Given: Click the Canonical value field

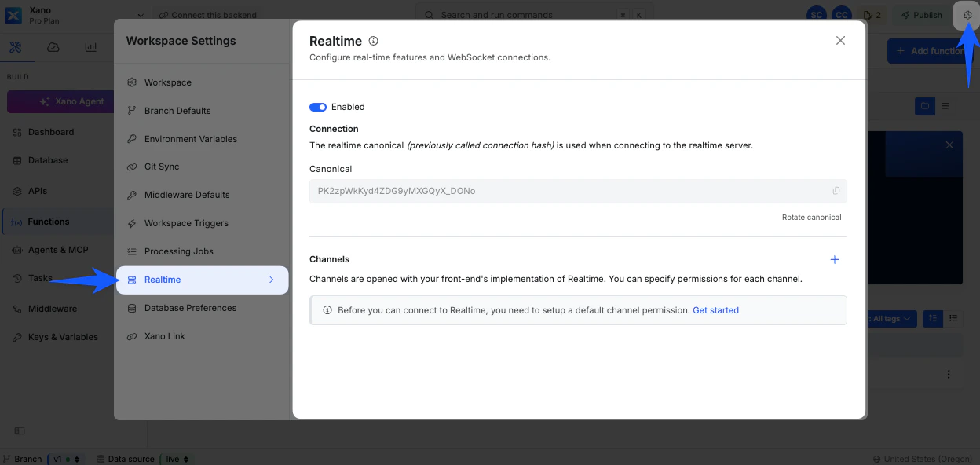Looking at the screenshot, I should point(578,191).
